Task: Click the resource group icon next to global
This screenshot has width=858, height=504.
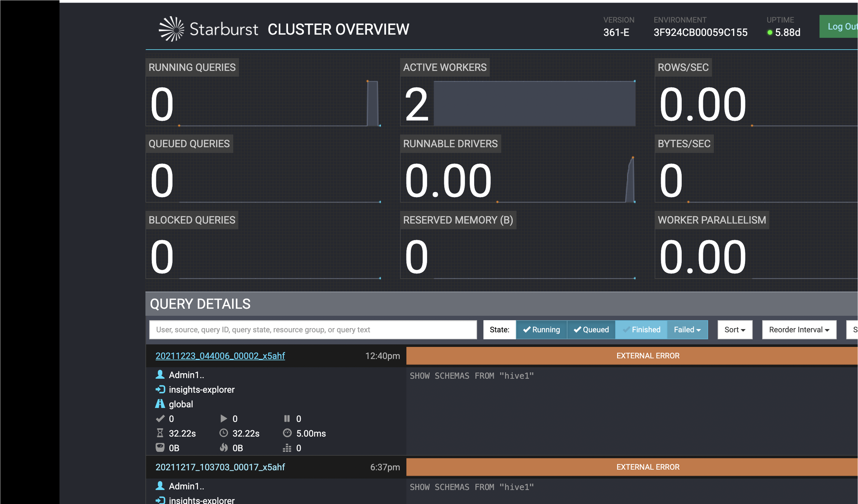Action: 160,404
